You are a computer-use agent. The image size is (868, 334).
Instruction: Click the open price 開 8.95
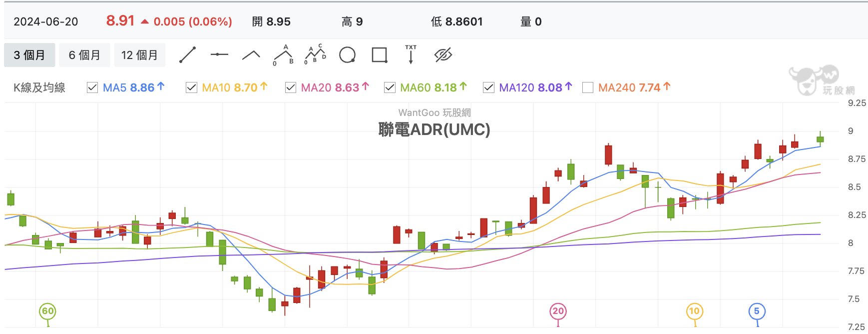click(271, 21)
